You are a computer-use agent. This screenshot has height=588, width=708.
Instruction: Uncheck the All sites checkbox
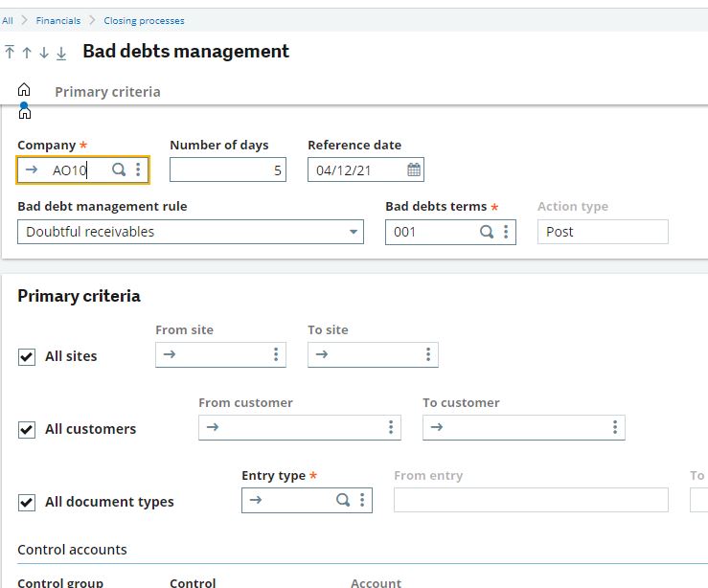(27, 356)
